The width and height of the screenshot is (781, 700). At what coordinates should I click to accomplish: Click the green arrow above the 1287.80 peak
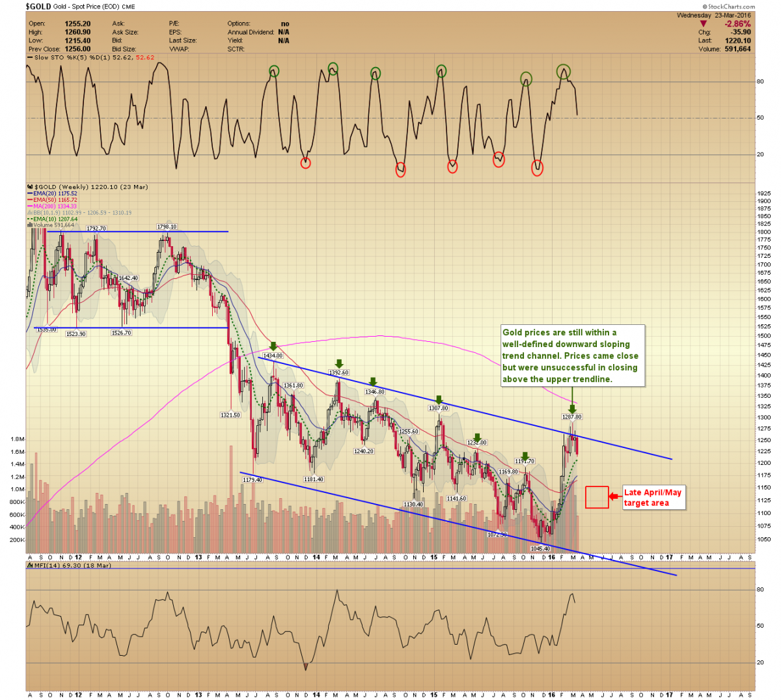click(x=572, y=408)
